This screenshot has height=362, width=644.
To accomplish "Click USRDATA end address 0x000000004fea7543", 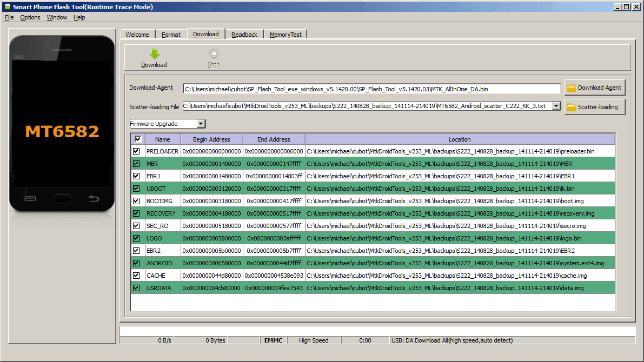I will [274, 288].
